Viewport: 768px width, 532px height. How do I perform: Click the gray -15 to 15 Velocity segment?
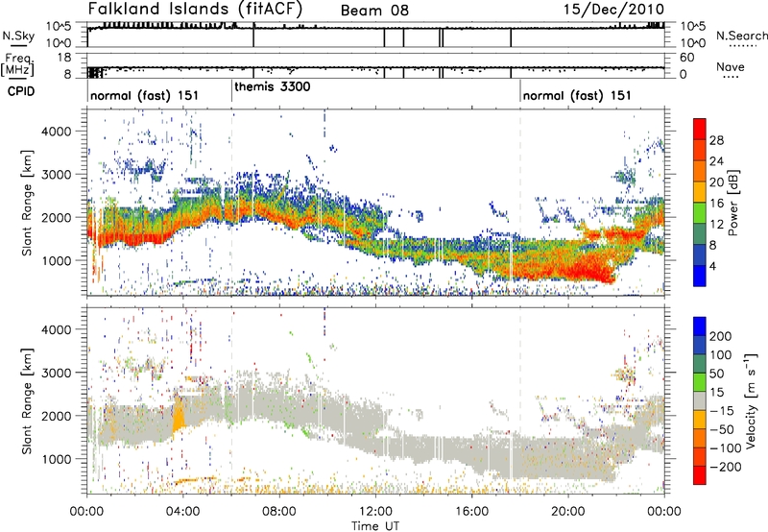(700, 400)
